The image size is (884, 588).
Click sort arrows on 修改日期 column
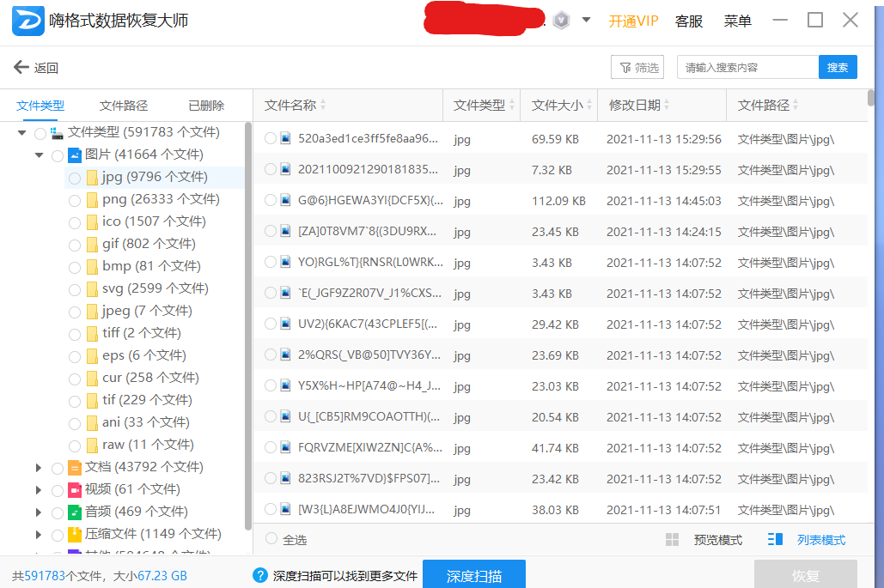pos(667,105)
